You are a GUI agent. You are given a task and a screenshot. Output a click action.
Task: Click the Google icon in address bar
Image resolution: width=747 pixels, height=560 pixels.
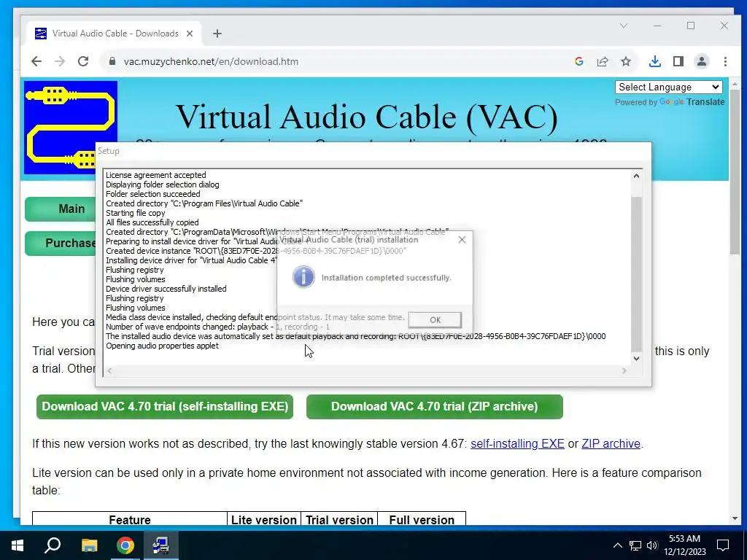pyautogui.click(x=578, y=61)
